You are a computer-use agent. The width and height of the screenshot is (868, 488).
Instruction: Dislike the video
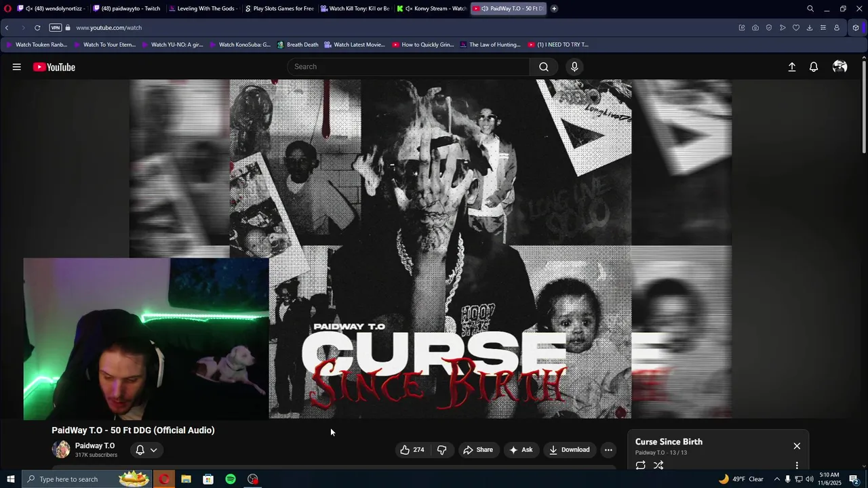441,449
